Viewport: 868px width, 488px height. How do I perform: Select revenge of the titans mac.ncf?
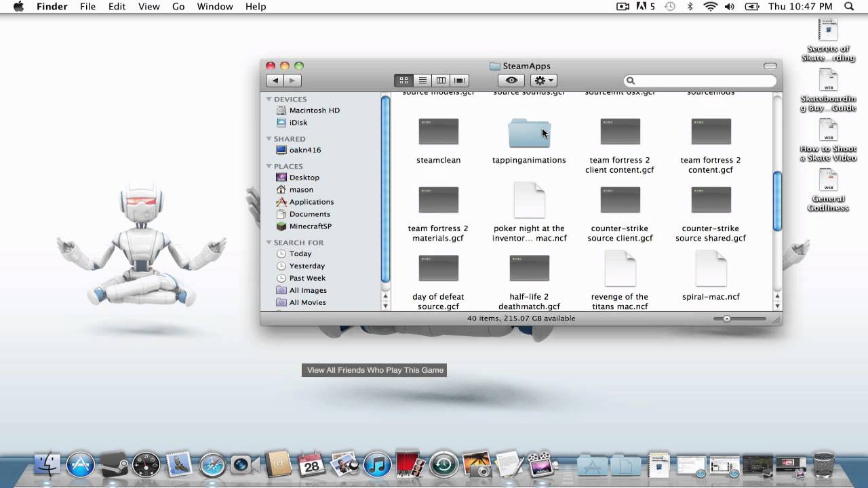(x=620, y=268)
